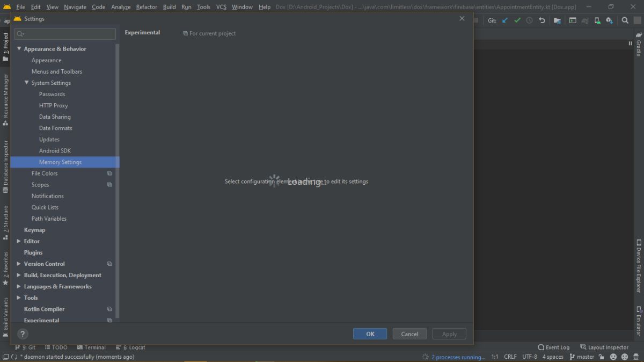Open VCS menu
This screenshot has height=362, width=644.
[x=221, y=7]
